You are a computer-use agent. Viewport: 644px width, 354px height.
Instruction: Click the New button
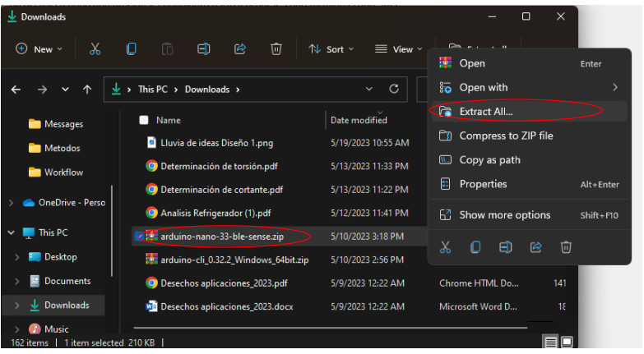coord(35,49)
